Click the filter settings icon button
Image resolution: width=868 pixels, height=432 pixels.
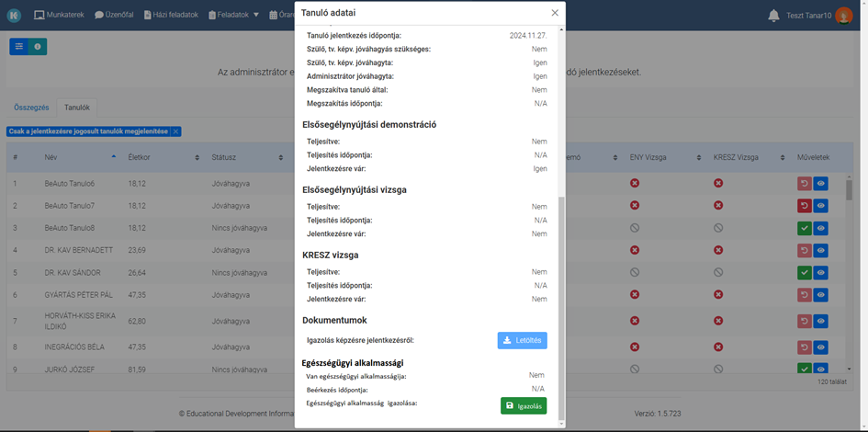click(x=18, y=47)
